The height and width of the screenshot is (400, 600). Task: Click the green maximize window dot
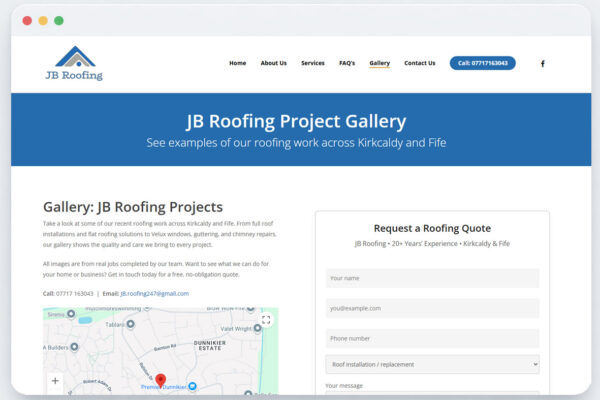pos(59,20)
